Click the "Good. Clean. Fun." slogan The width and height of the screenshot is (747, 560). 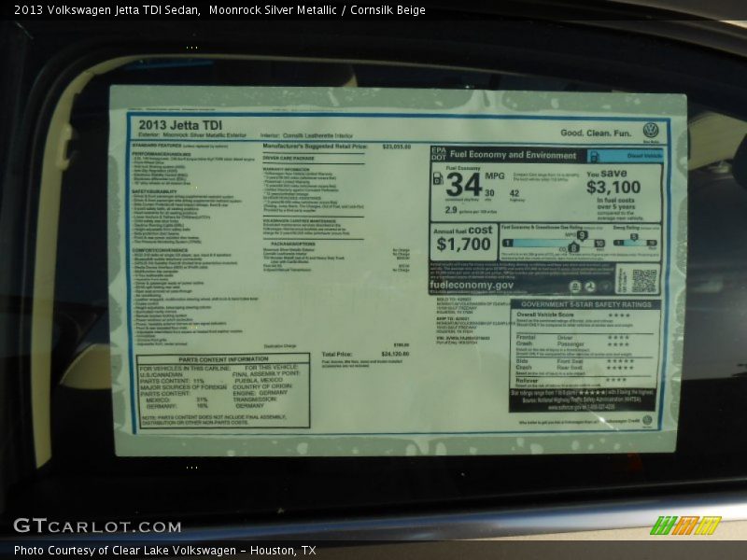(x=596, y=133)
